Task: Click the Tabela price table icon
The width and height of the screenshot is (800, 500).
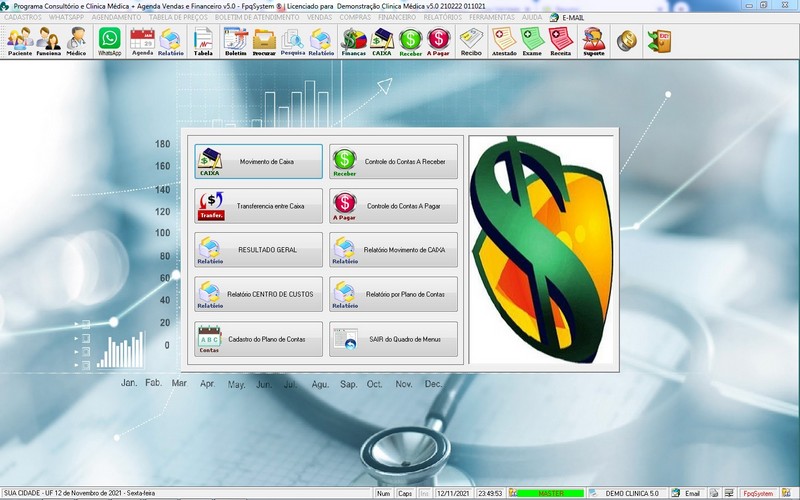Action: [x=203, y=41]
